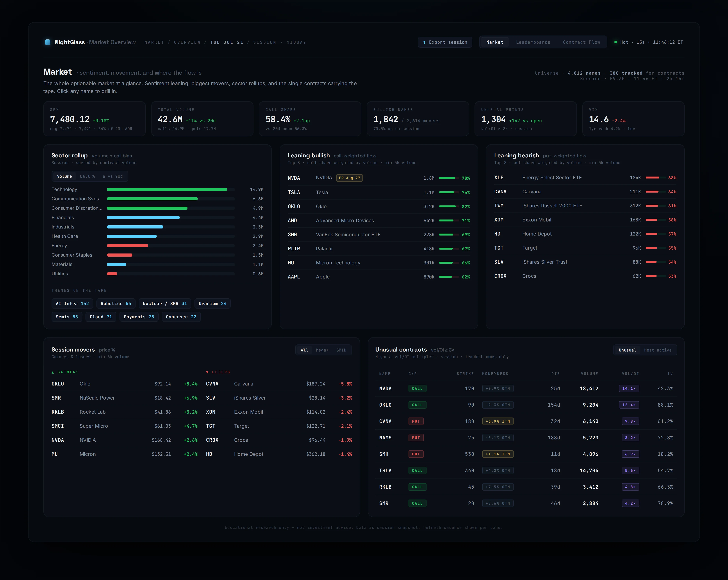The image size is (728, 580).
Task: Select Call % sector view
Action: click(x=87, y=176)
